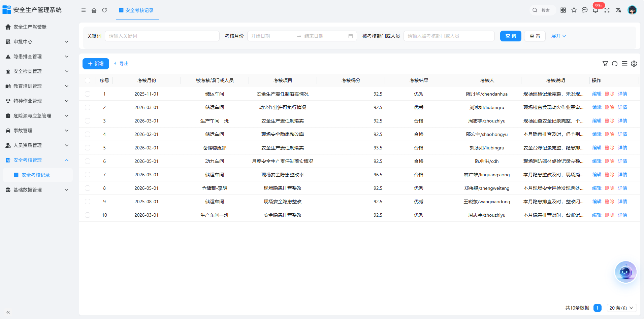Viewport: 644px width, 319px height.
Task: Toggle fullscreen mode icon
Action: tap(607, 10)
